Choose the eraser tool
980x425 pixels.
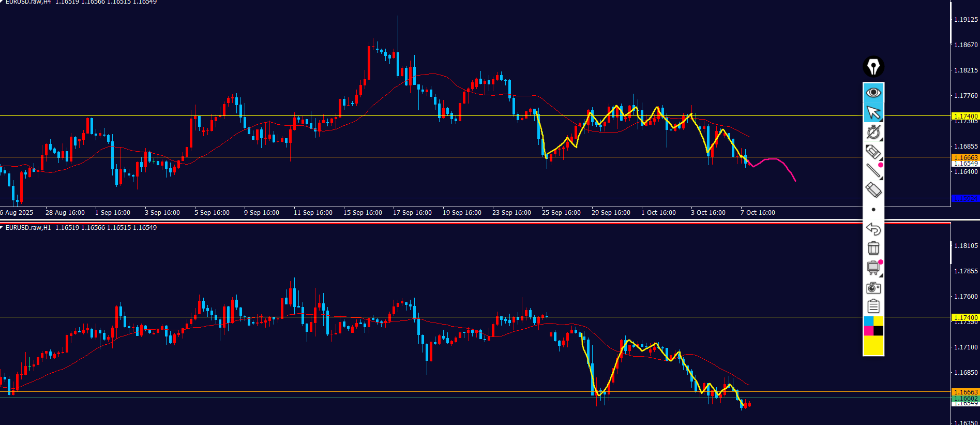873,190
